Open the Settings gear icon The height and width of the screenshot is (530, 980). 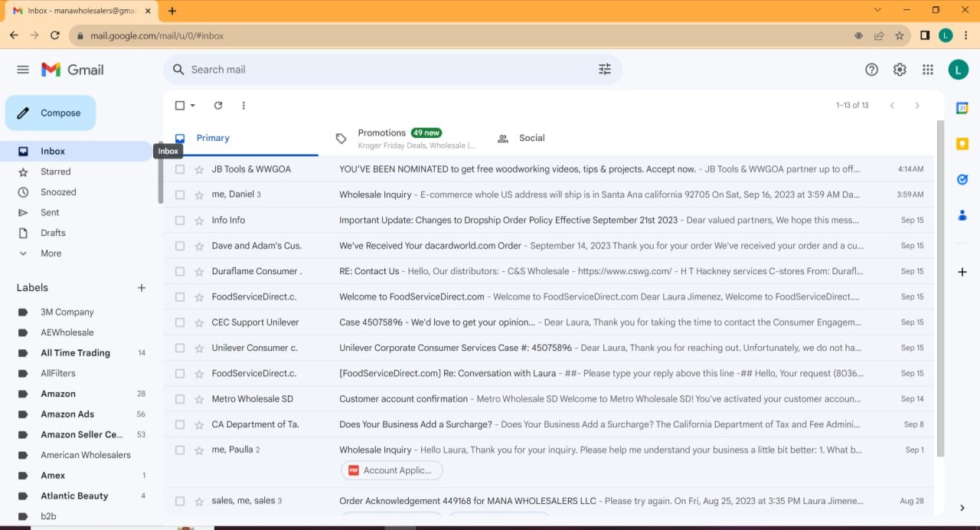click(x=900, y=70)
